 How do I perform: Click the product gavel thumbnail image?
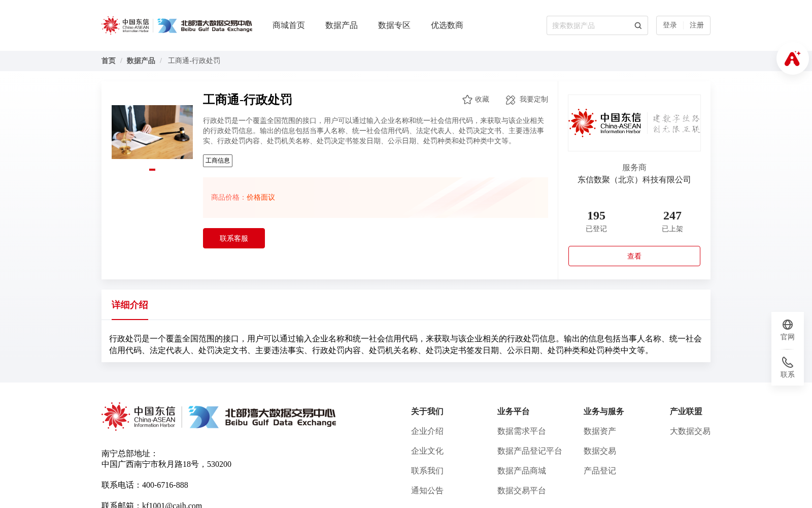(x=152, y=132)
